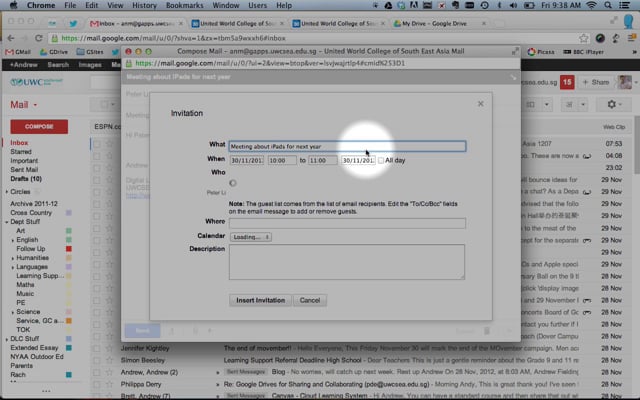This screenshot has height=400, width=640.
Task: Open the GDrive bookmark
Action: pyautogui.click(x=54, y=52)
